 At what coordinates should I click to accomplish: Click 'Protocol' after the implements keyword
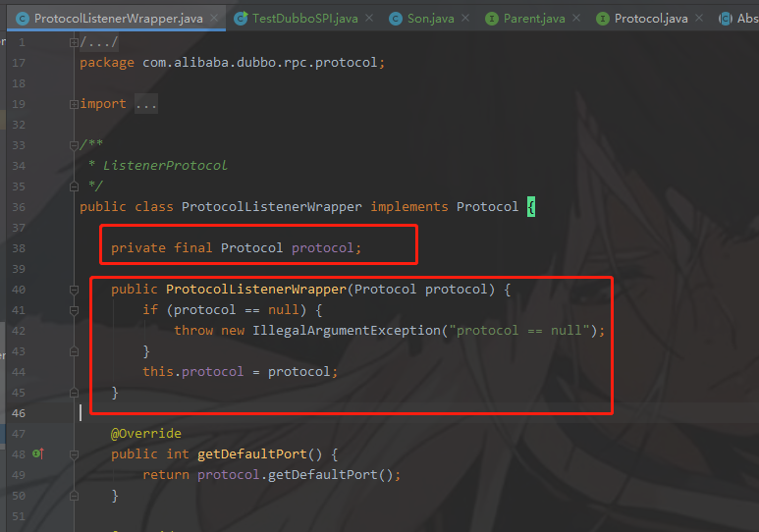coord(487,207)
